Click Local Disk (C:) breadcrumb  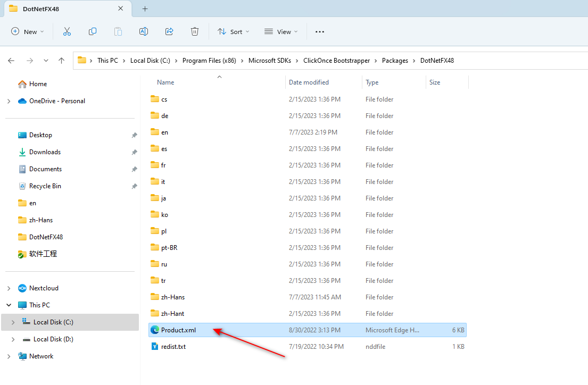[x=150, y=60]
